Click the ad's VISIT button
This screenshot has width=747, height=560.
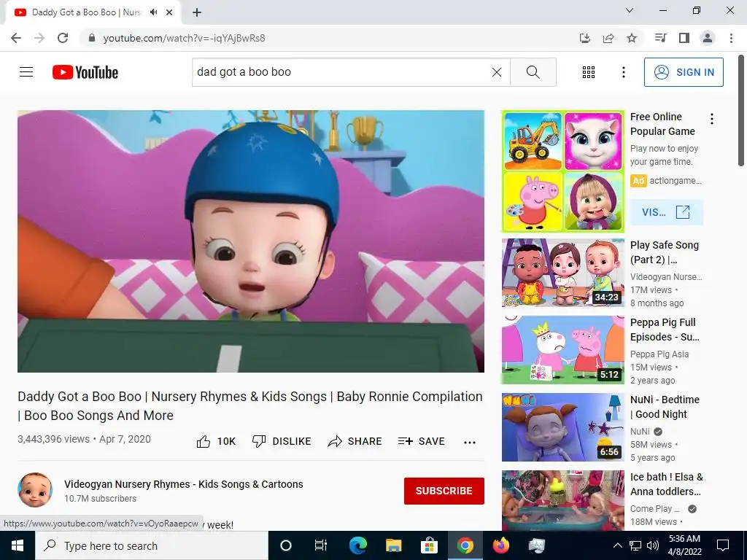(666, 212)
